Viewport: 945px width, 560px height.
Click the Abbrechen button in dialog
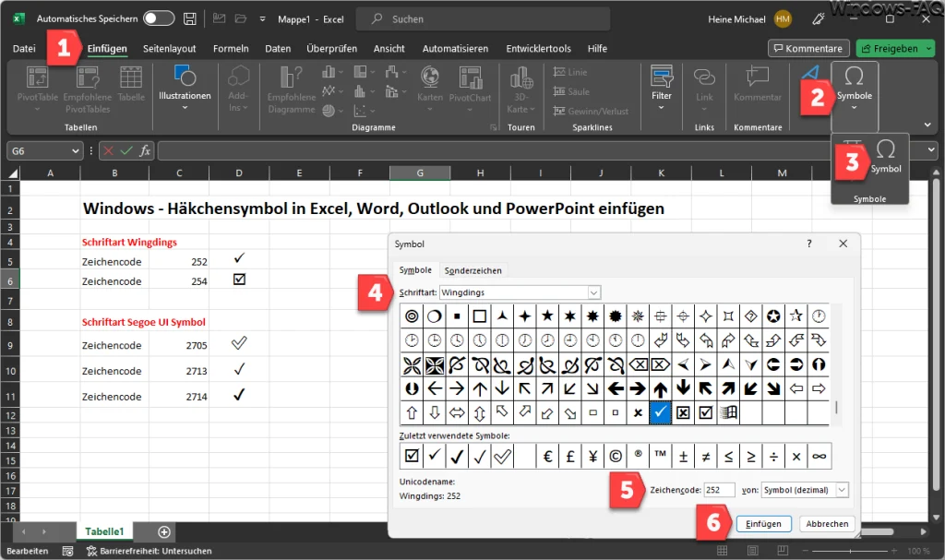point(827,524)
